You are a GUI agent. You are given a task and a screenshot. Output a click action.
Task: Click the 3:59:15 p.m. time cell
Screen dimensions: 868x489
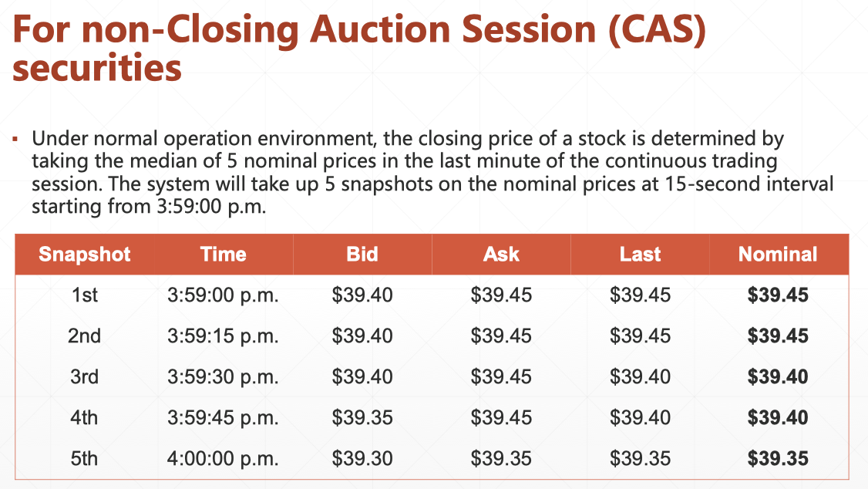tap(223, 336)
